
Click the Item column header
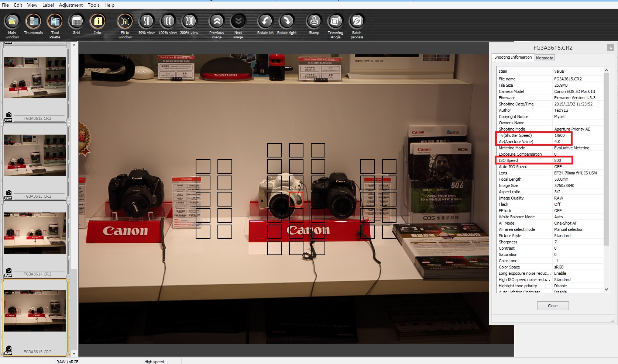(524, 71)
